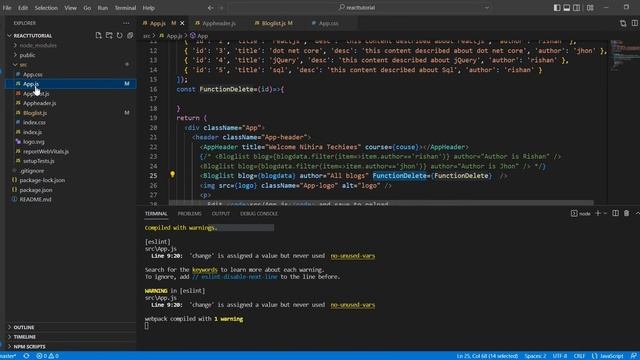This screenshot has height=360, width=640.
Task: Switch to the Bloglist.js editor tab
Action: tap(276, 23)
